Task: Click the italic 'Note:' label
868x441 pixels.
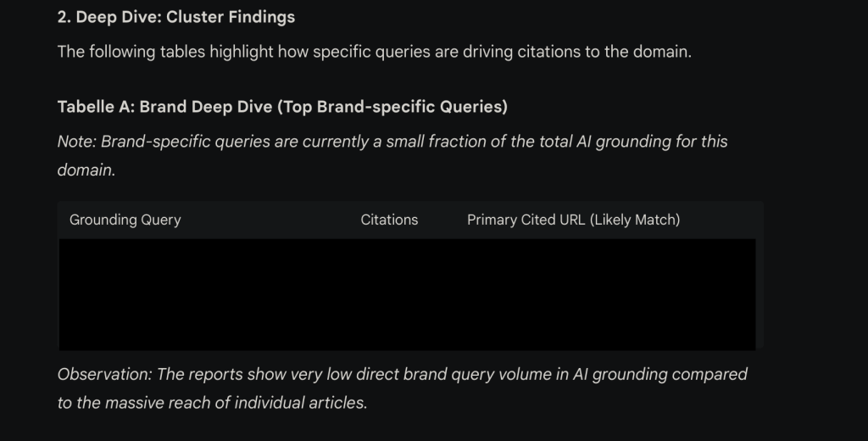Action: [x=76, y=142]
